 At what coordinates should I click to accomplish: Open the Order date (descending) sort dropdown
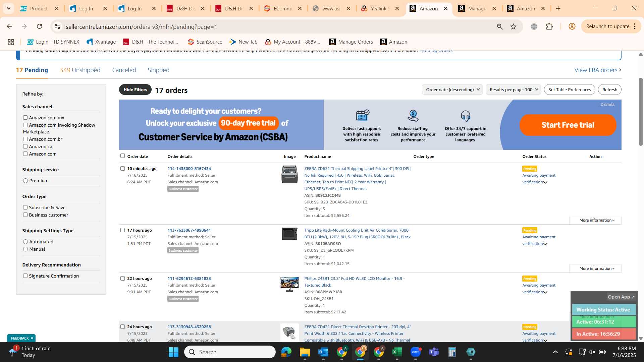[452, 89]
